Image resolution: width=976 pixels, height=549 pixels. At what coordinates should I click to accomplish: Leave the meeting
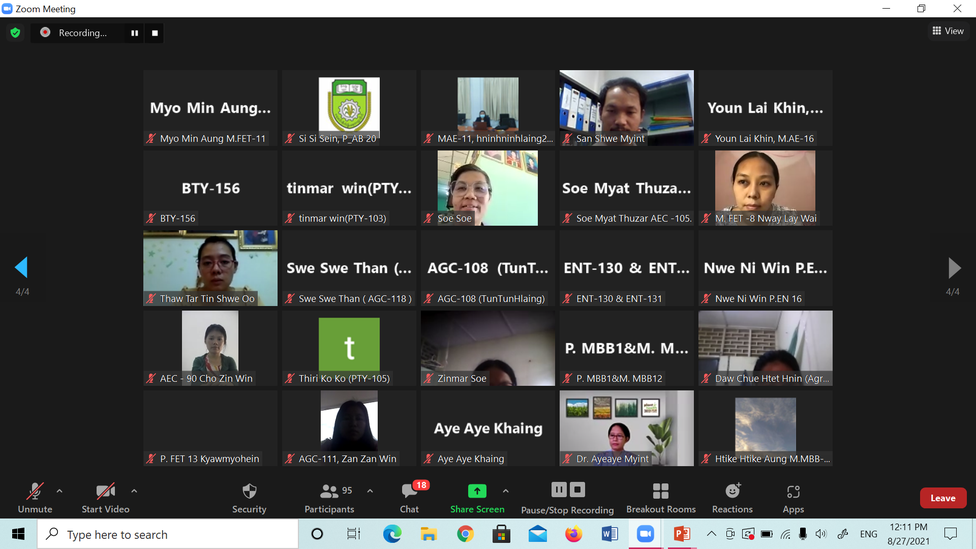(942, 498)
